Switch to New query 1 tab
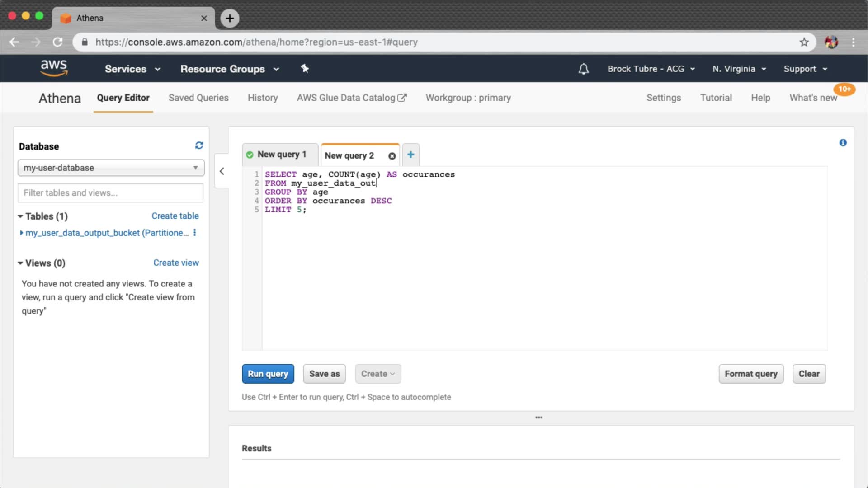This screenshot has width=868, height=488. (281, 155)
